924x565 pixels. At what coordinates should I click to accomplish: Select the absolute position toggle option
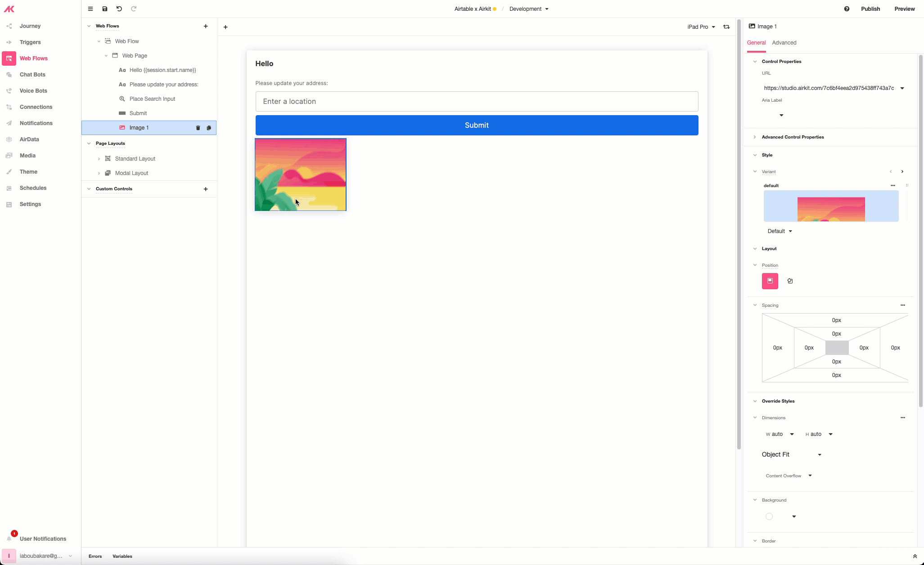tap(790, 281)
